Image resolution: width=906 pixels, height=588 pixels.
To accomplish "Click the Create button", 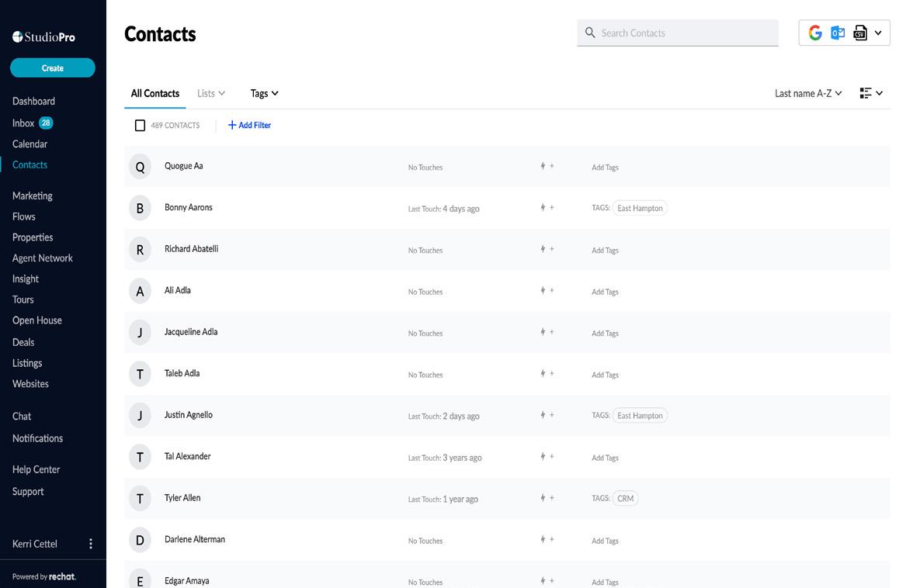I will pyautogui.click(x=53, y=67).
